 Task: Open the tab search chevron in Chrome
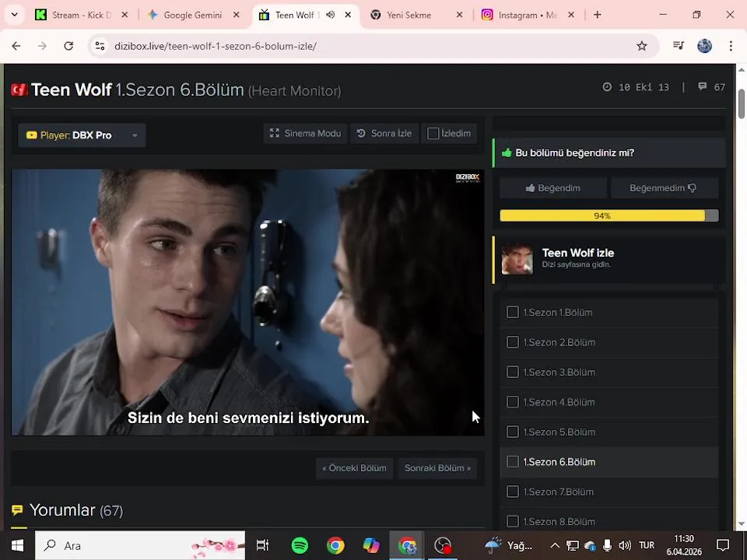point(14,15)
